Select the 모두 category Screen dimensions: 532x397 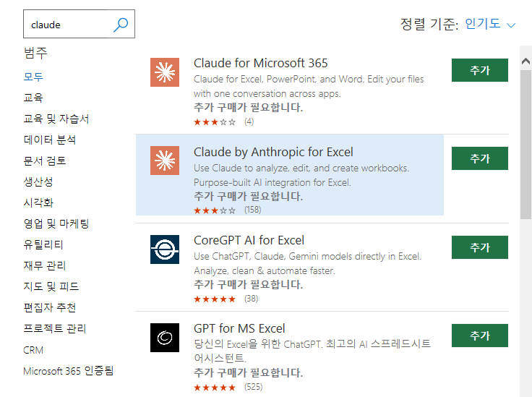[33, 77]
